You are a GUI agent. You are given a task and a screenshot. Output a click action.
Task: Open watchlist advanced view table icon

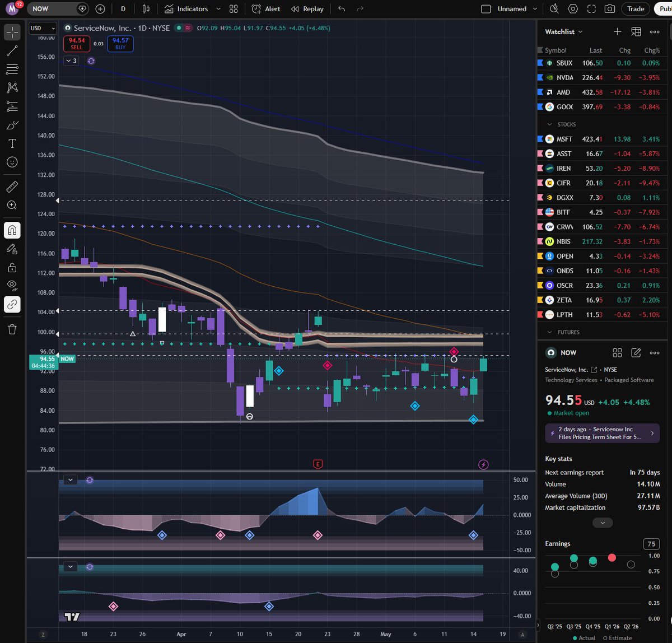636,32
